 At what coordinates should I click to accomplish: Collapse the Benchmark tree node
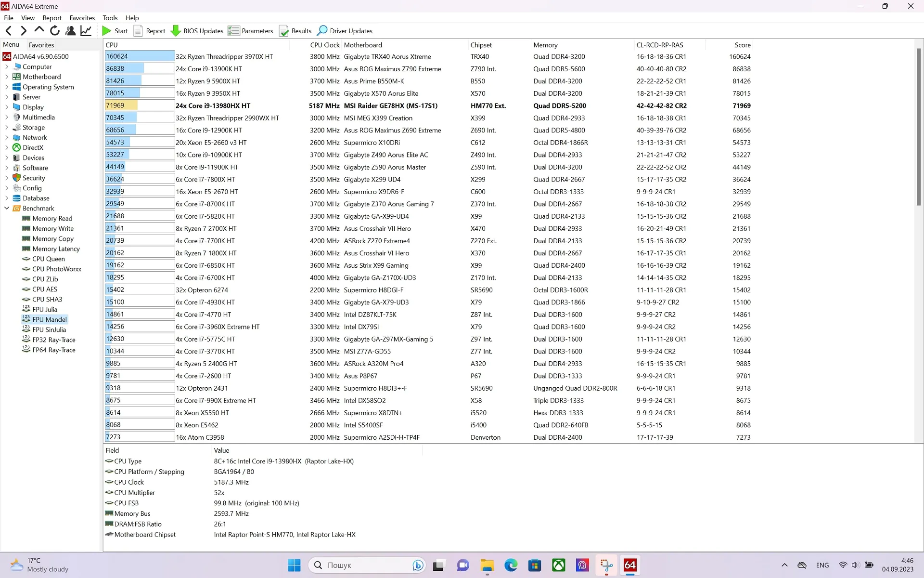pyautogui.click(x=7, y=209)
